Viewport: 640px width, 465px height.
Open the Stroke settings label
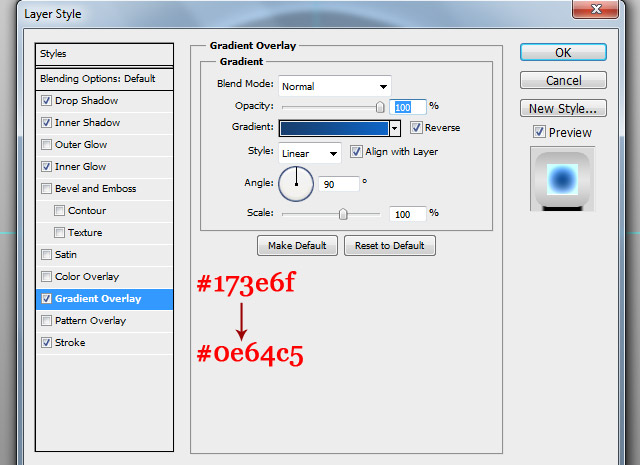[70, 343]
